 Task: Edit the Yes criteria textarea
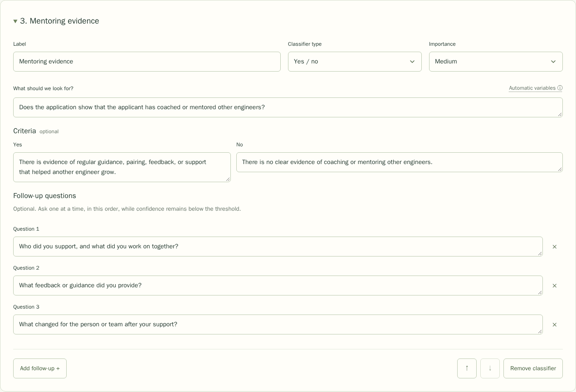coord(122,167)
